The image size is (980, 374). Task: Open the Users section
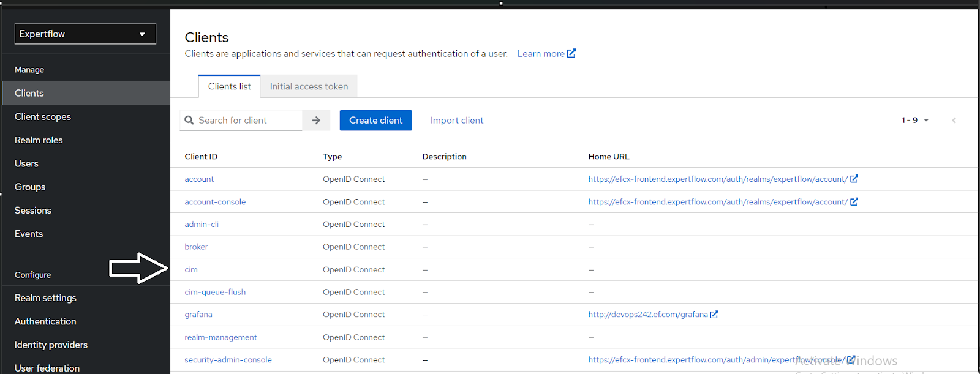(x=26, y=163)
